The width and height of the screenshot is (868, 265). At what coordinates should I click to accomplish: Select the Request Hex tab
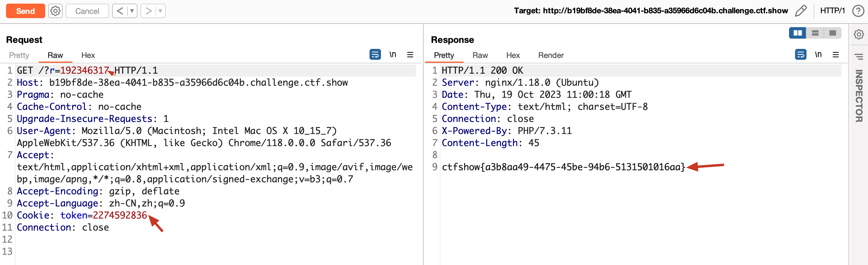88,55
